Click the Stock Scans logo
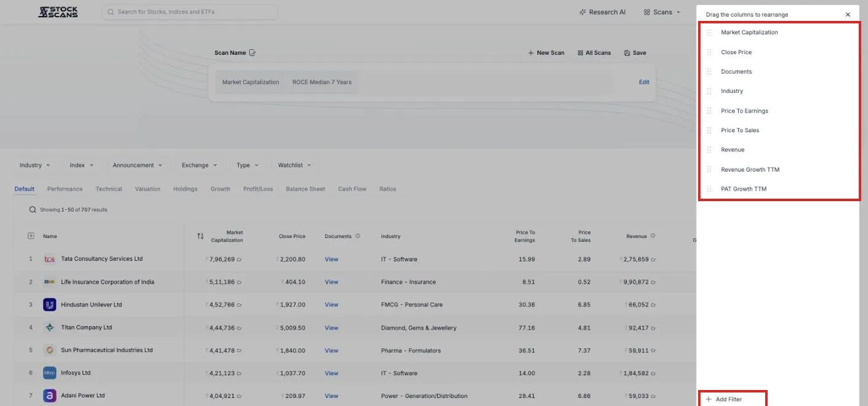The width and height of the screenshot is (868, 406). coord(58,12)
